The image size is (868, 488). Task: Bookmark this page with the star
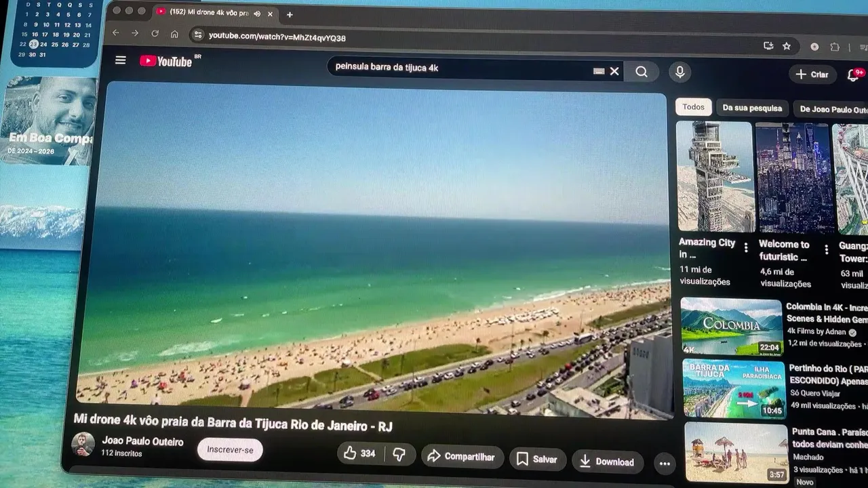(x=787, y=46)
